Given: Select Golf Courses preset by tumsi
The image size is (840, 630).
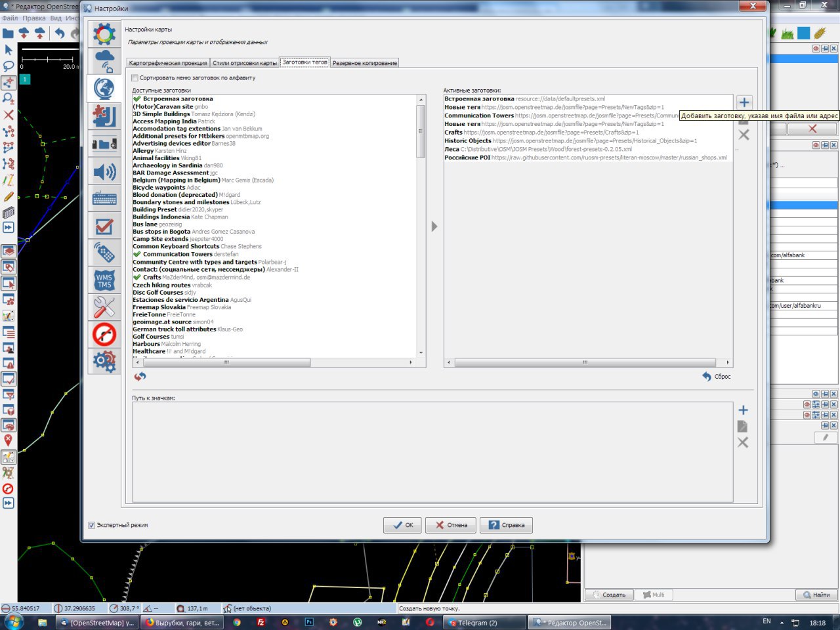Looking at the screenshot, I should click(158, 337).
